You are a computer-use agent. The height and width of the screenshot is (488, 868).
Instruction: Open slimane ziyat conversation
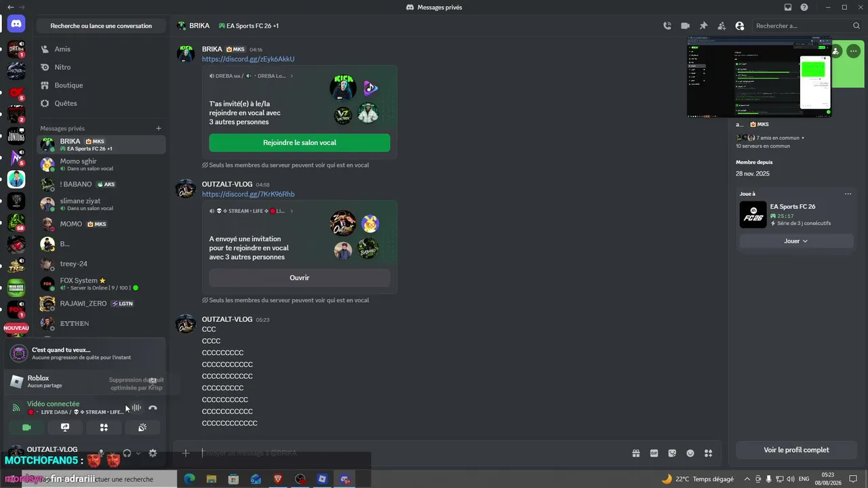pyautogui.click(x=101, y=204)
